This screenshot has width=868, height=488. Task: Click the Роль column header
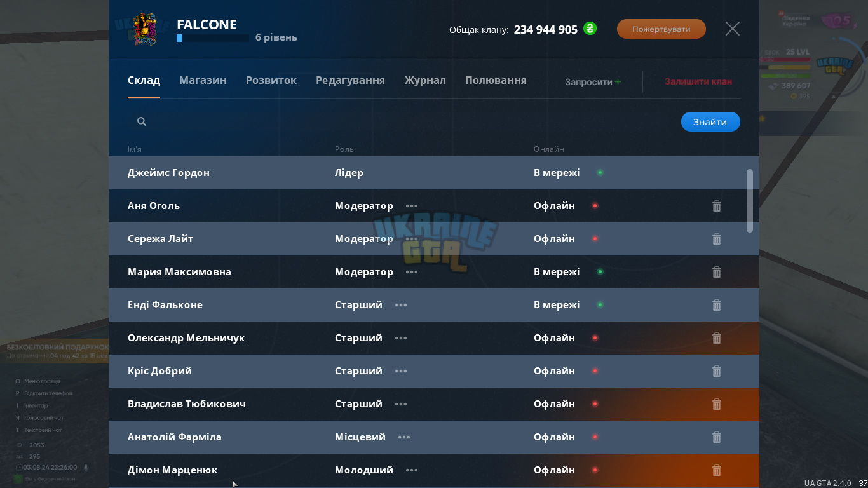344,149
